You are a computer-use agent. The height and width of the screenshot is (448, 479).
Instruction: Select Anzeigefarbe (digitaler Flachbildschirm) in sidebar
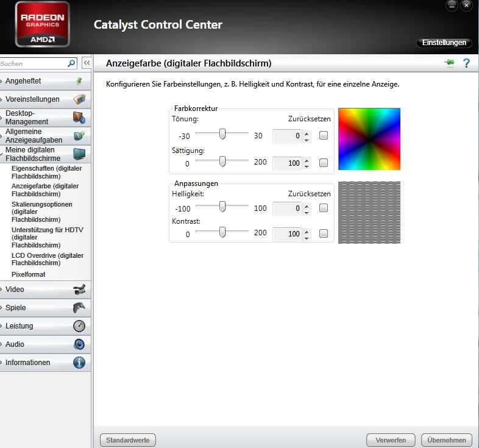[45, 190]
